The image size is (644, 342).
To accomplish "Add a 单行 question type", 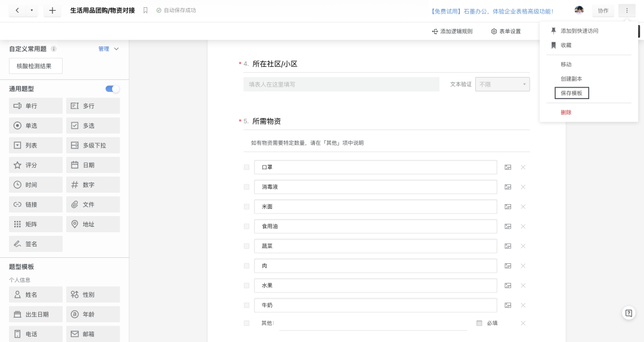I will [x=36, y=106].
